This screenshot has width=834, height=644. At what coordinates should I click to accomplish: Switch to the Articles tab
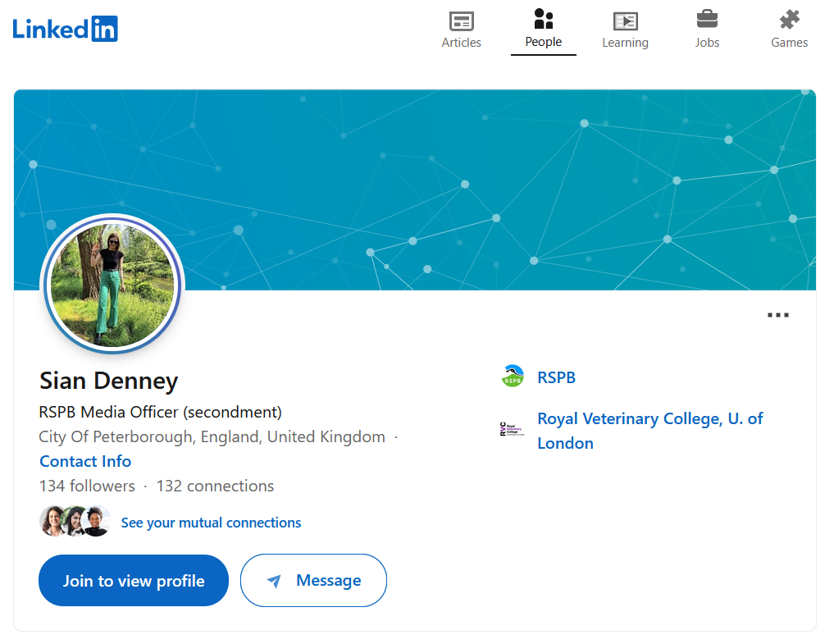(x=461, y=30)
